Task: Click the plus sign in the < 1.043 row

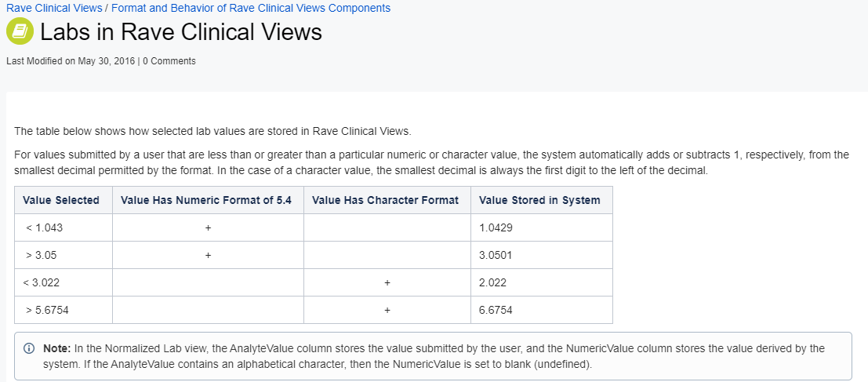Action: (x=208, y=227)
